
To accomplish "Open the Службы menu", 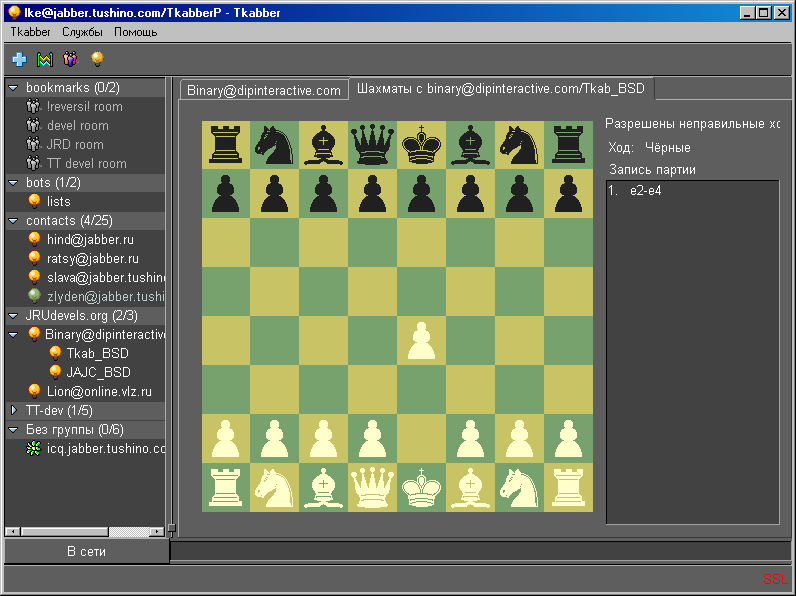I will [x=82, y=32].
